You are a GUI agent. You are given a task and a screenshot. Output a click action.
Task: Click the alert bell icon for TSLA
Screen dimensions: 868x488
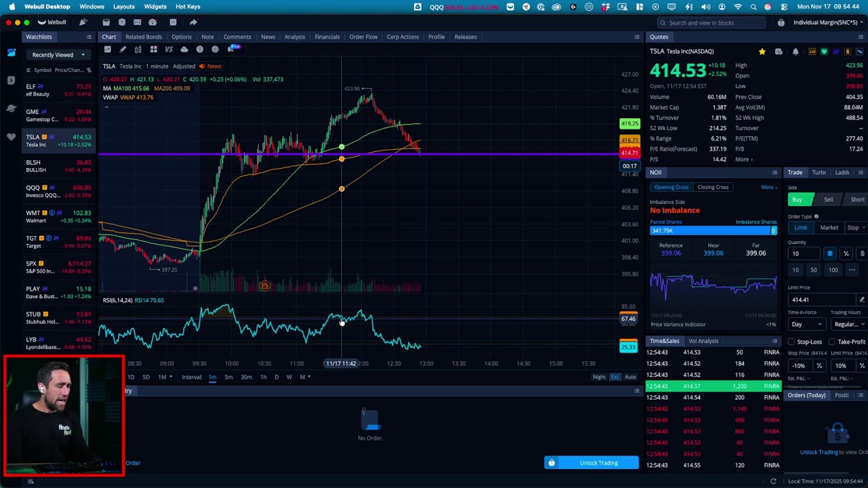(x=795, y=52)
